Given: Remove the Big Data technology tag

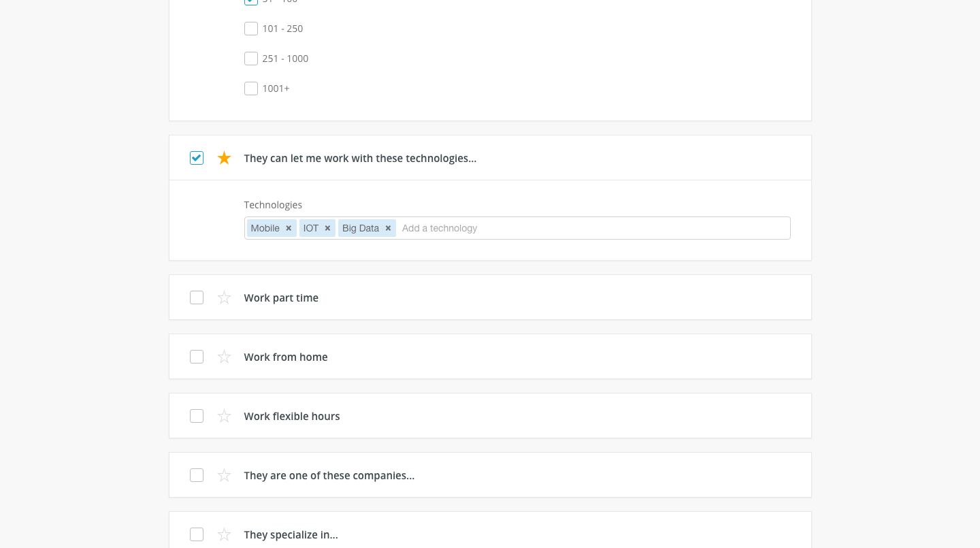Looking at the screenshot, I should pos(388,228).
